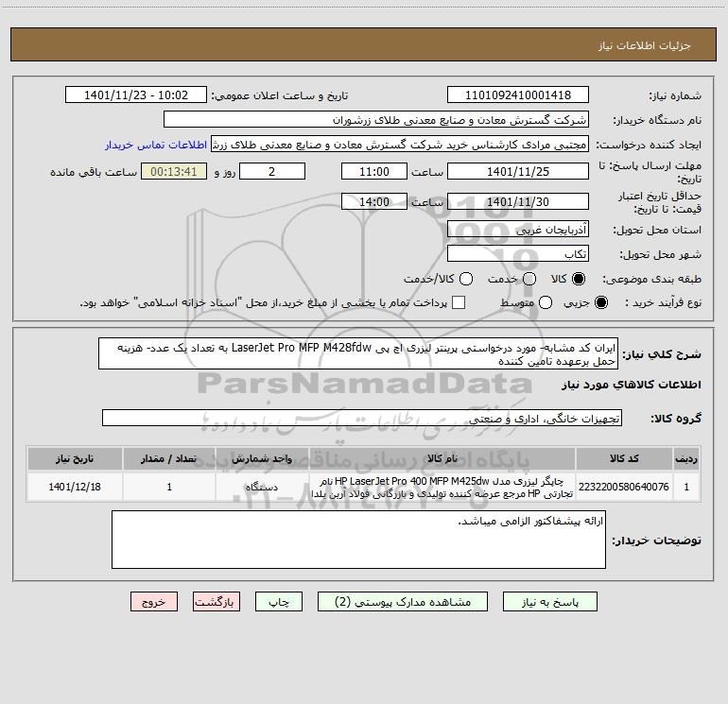
Task: Click the print button 'چاپ'
Action: 279,601
